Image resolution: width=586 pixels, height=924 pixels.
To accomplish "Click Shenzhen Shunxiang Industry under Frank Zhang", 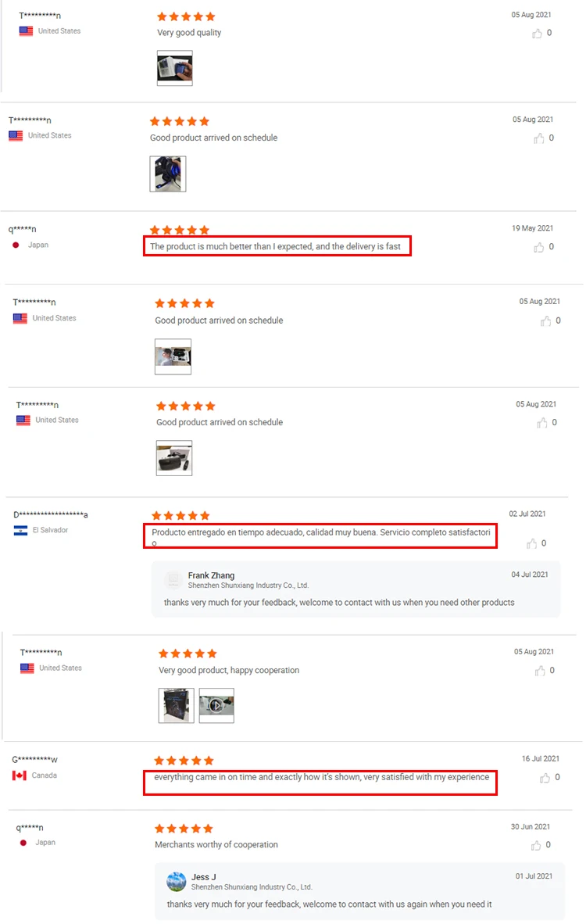I will 248,586.
